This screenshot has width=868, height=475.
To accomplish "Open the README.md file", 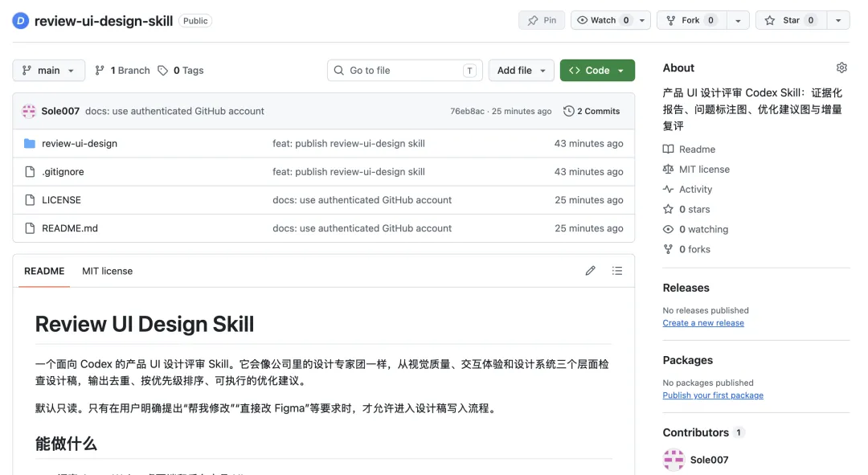I will pyautogui.click(x=70, y=228).
